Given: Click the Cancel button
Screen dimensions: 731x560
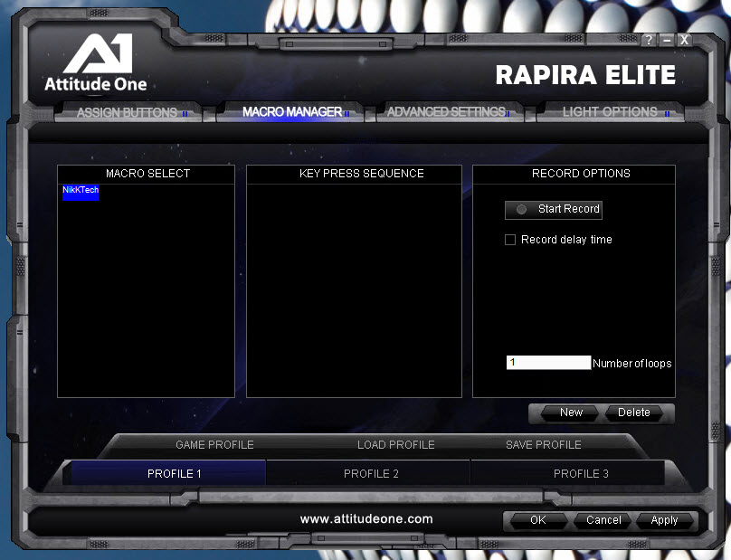Looking at the screenshot, I should click(x=603, y=520).
